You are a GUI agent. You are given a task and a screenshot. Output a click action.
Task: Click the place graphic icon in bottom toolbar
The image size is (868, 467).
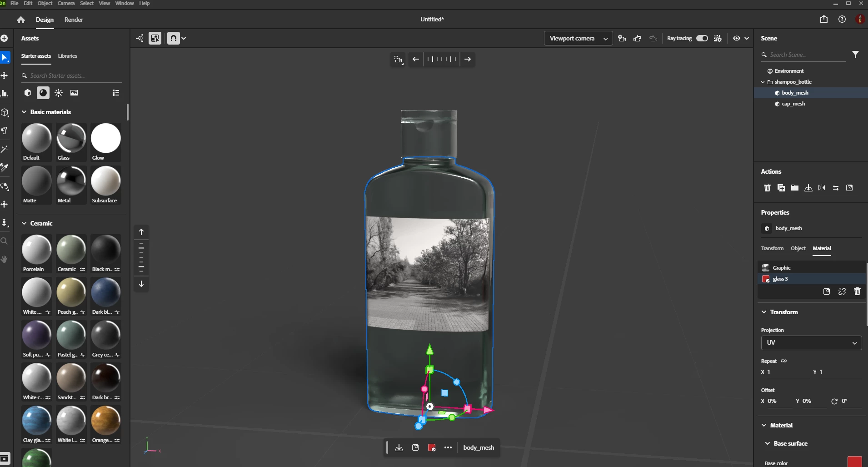[x=415, y=447]
